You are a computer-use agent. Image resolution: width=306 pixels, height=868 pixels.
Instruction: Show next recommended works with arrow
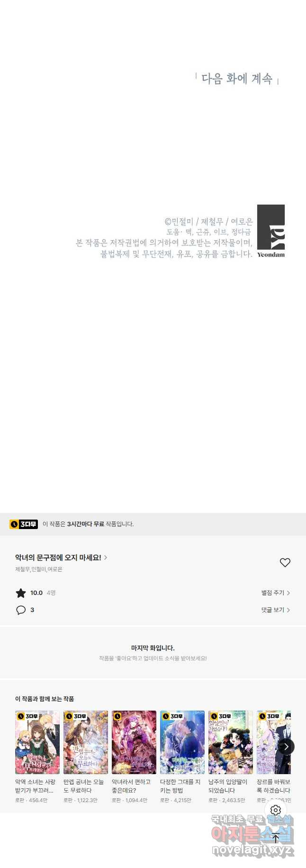pos(286,747)
